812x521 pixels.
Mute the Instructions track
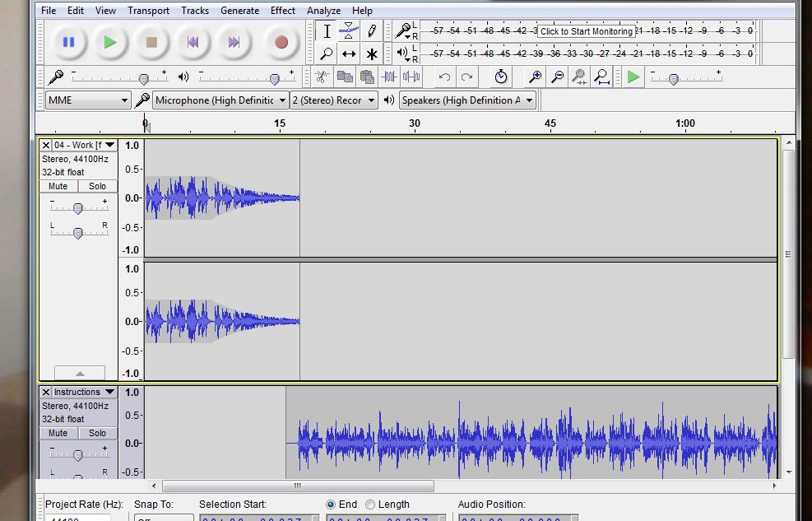point(58,433)
